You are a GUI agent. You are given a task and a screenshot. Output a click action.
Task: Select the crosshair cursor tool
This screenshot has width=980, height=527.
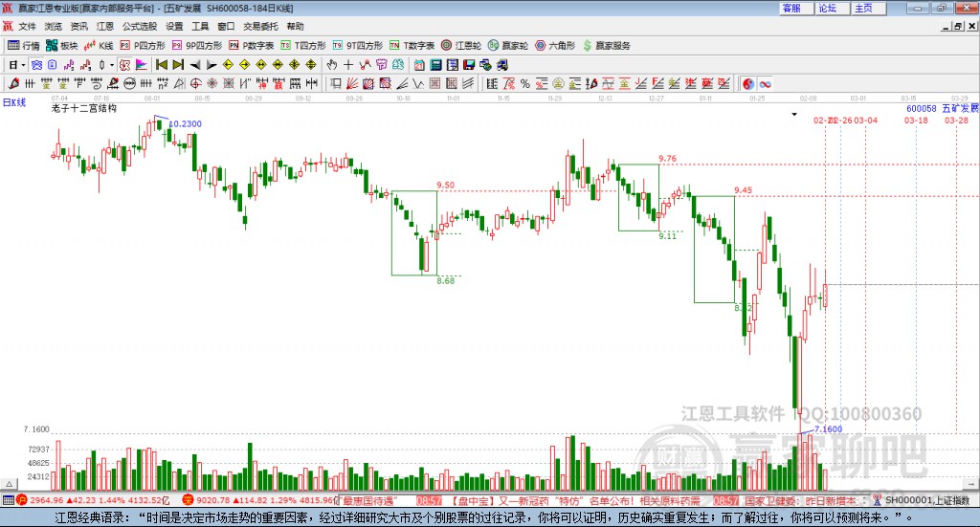(x=348, y=65)
